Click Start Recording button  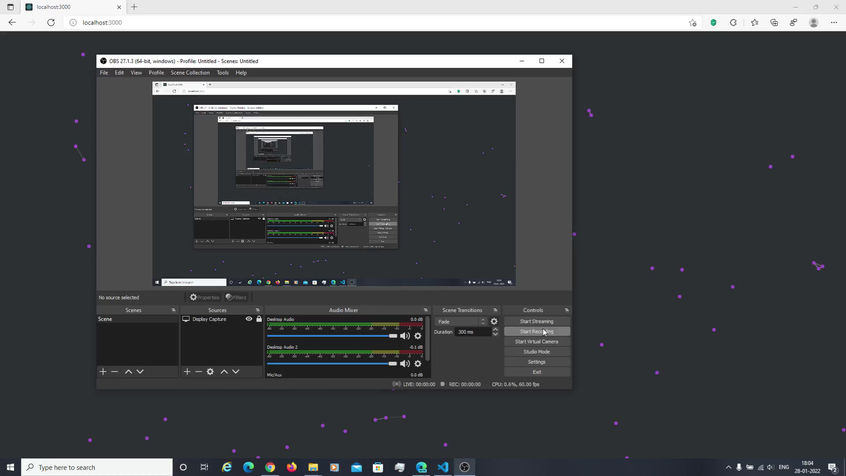tap(536, 331)
